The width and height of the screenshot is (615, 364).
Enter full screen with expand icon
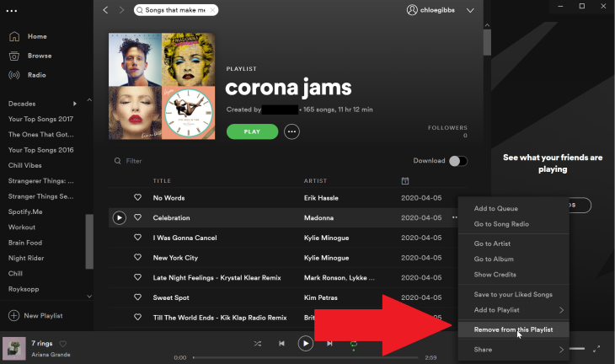(596, 349)
